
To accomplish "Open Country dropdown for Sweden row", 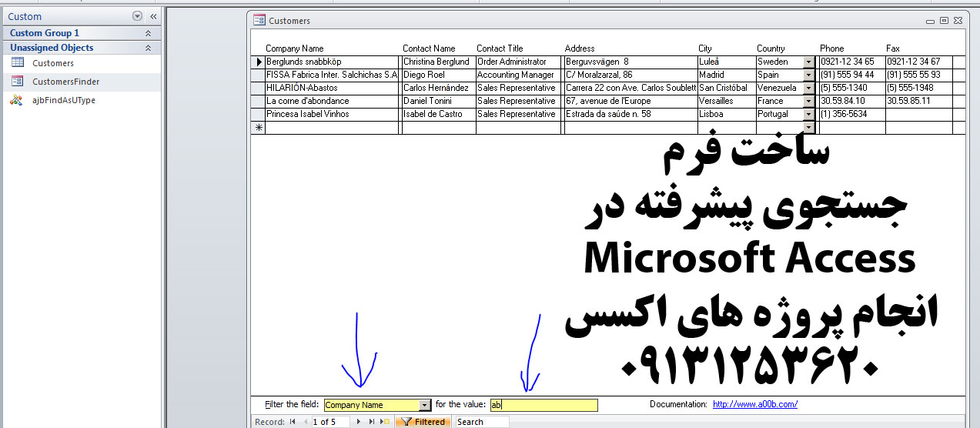I will (x=808, y=62).
